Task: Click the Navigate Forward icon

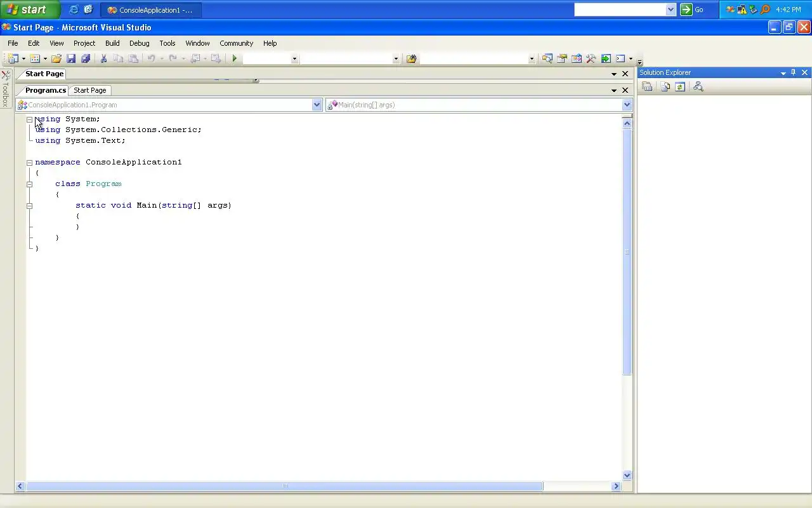Action: pos(216,58)
